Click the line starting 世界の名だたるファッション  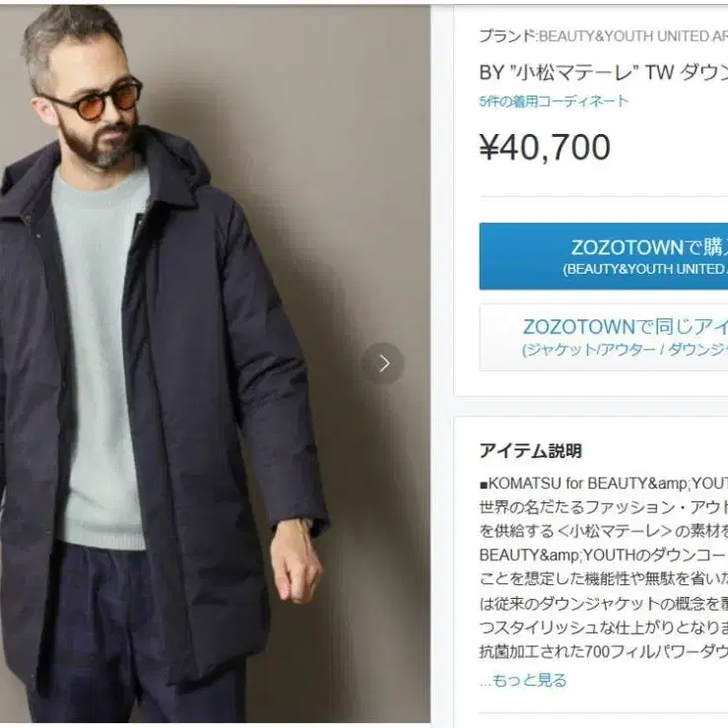[x=604, y=507]
